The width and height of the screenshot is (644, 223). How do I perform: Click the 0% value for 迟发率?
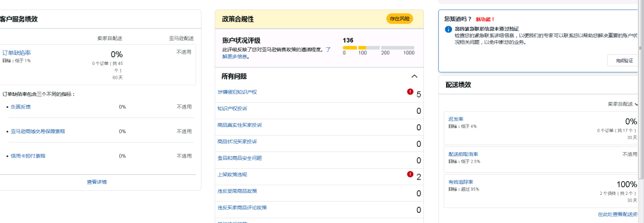click(x=631, y=122)
